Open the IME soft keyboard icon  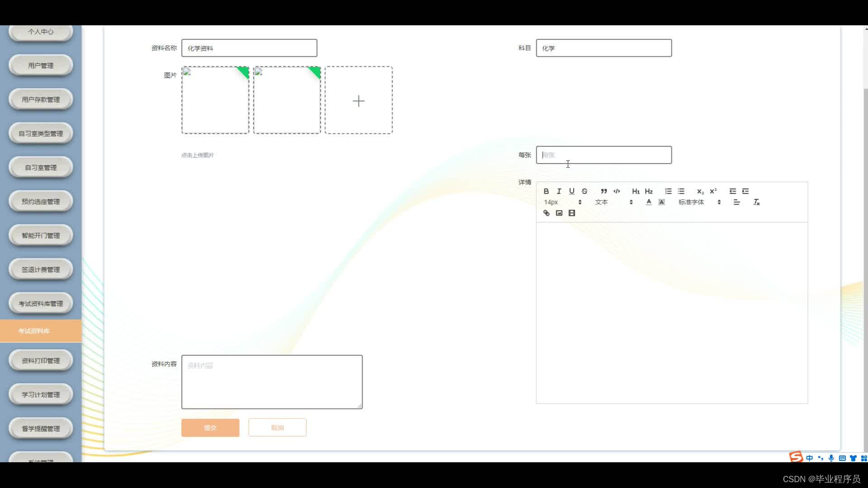(x=842, y=458)
